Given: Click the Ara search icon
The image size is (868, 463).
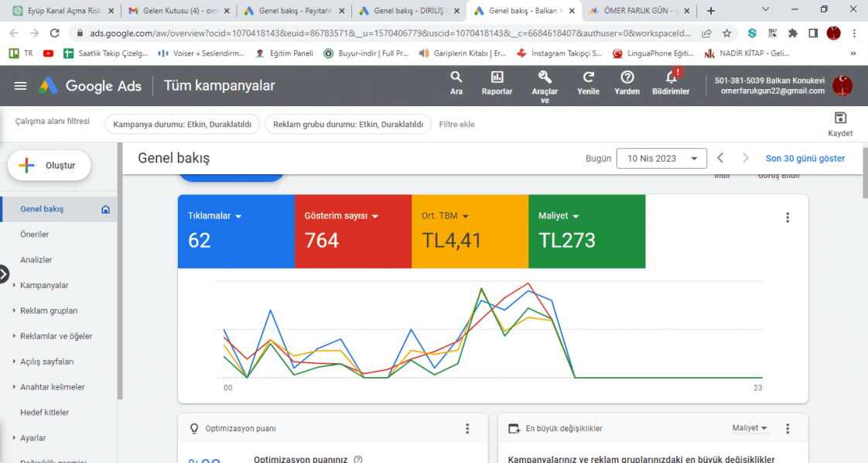Looking at the screenshot, I should pyautogui.click(x=456, y=77).
